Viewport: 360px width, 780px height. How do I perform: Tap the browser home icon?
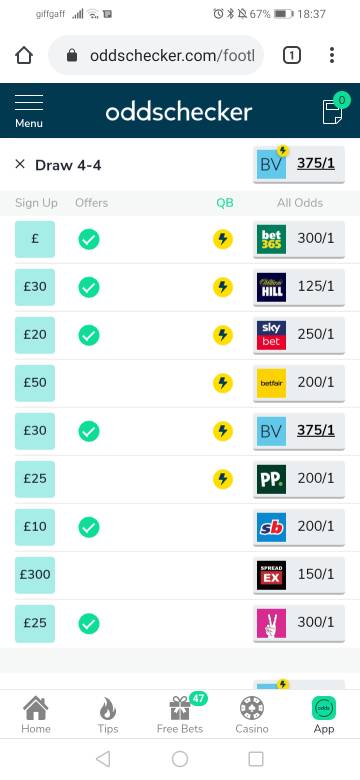24,55
